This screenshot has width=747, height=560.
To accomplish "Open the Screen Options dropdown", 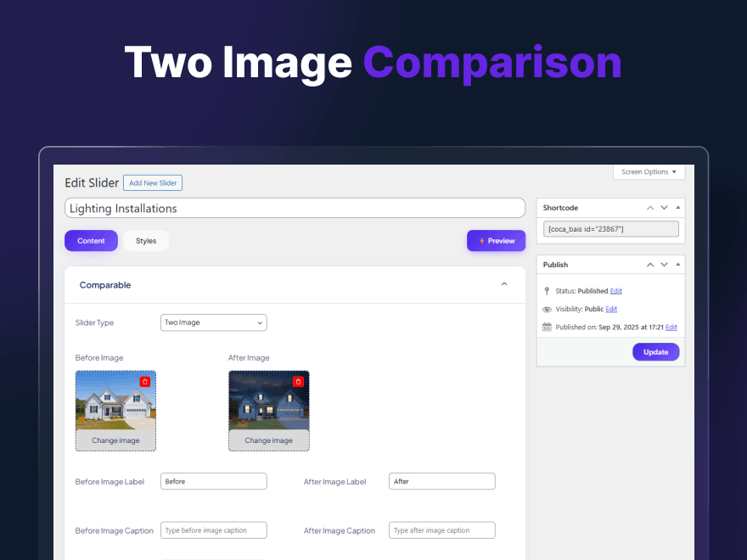I will click(649, 171).
